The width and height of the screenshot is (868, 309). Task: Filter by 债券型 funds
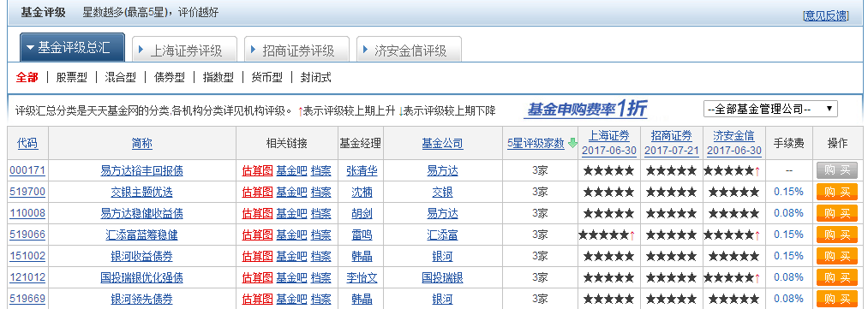(x=169, y=77)
